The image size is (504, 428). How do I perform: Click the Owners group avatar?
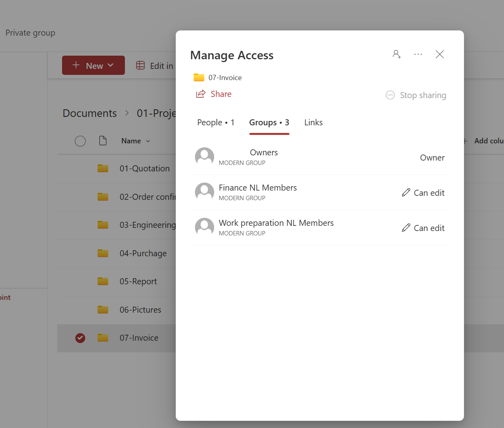(204, 157)
